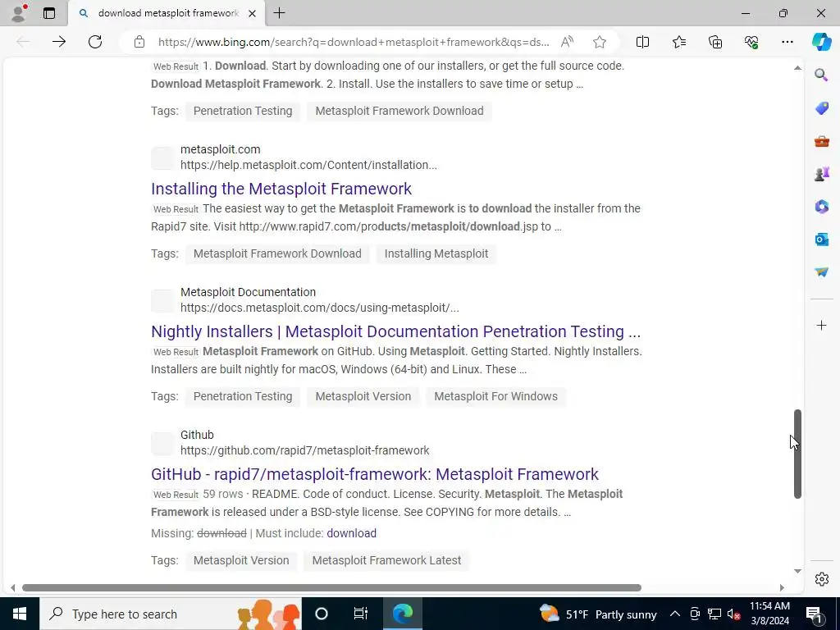Click the metasploit.com site name
Viewport: 840px width, 630px height.
click(x=220, y=149)
